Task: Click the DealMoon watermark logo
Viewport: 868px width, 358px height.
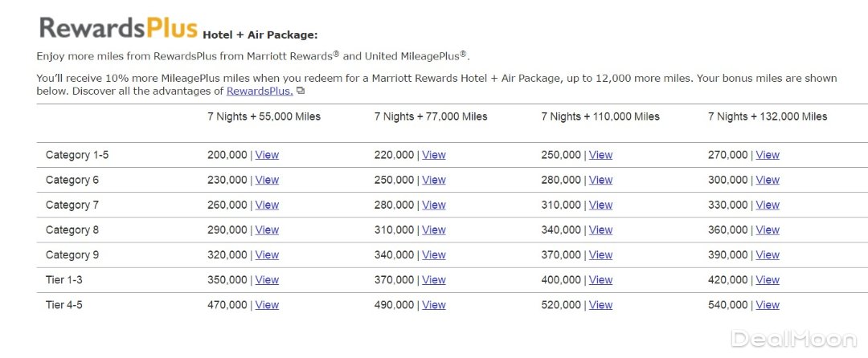Action: [794, 339]
